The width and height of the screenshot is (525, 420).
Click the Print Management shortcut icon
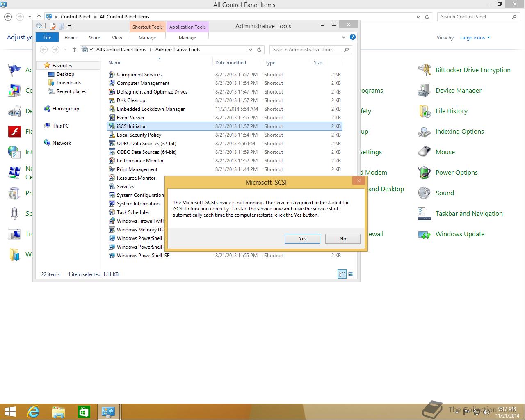click(x=112, y=169)
